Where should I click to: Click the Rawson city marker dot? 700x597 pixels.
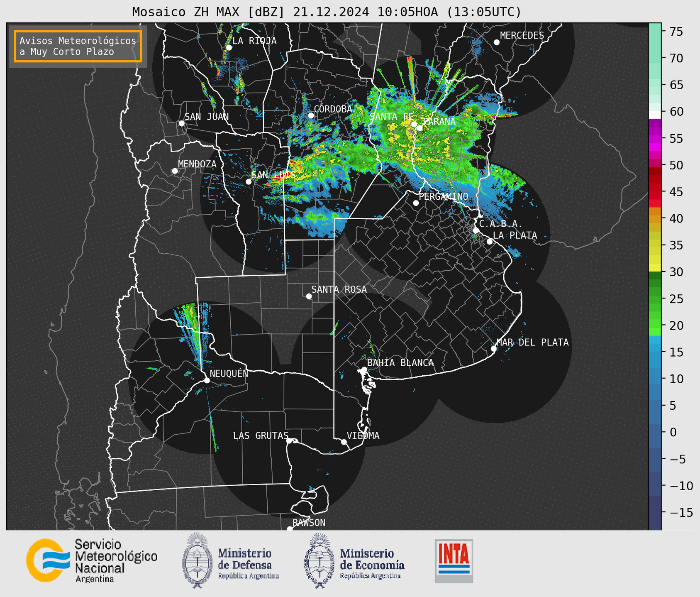[x=290, y=529]
